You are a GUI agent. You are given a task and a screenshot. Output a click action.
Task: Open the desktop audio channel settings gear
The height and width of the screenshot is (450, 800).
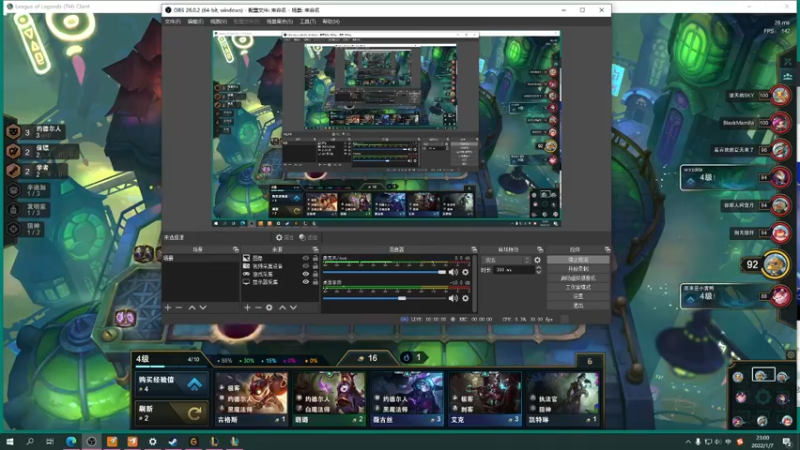coord(465,298)
